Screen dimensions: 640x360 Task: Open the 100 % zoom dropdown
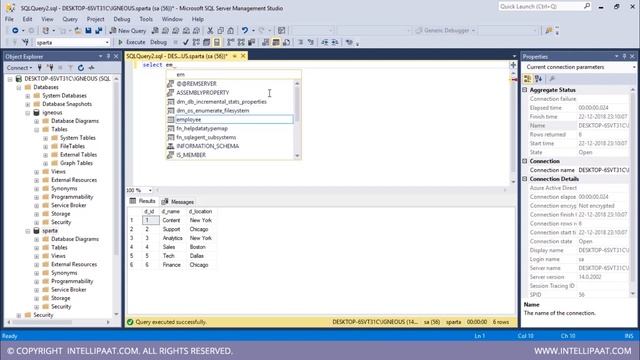click(x=150, y=190)
